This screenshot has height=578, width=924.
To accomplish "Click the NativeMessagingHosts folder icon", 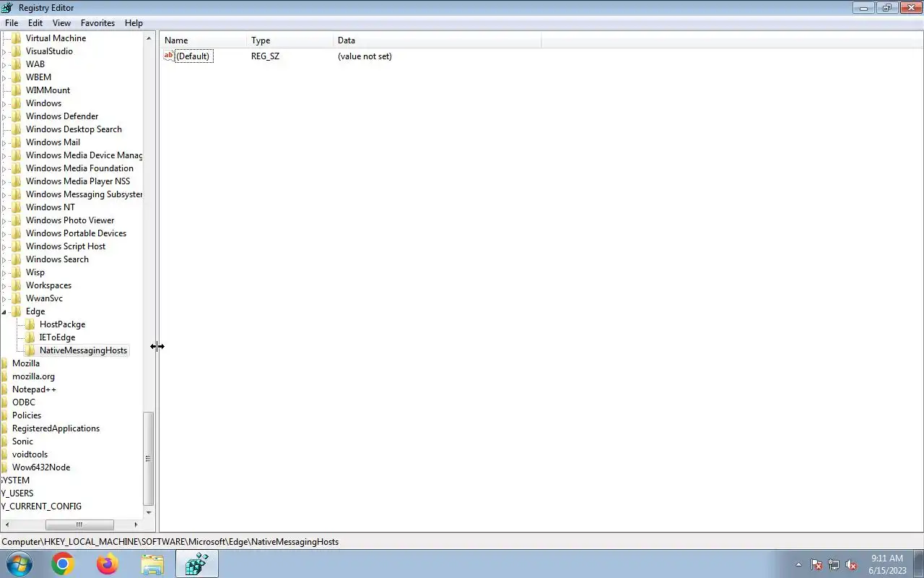I will pos(30,350).
